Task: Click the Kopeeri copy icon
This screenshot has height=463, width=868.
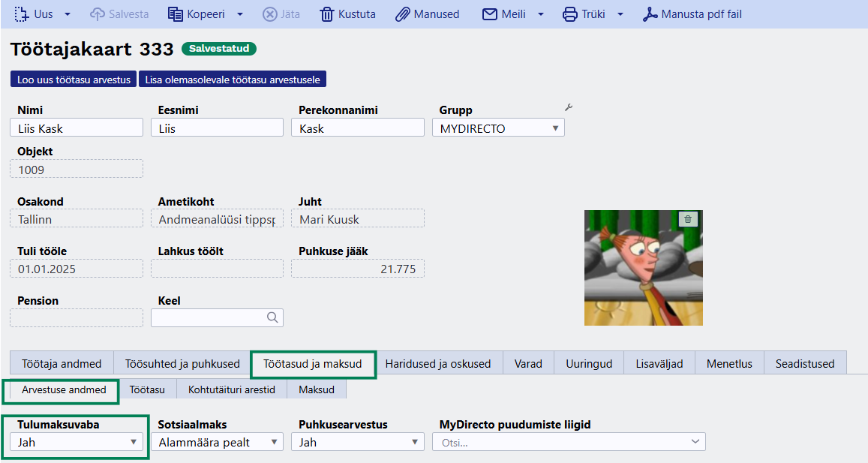Action: pos(176,14)
